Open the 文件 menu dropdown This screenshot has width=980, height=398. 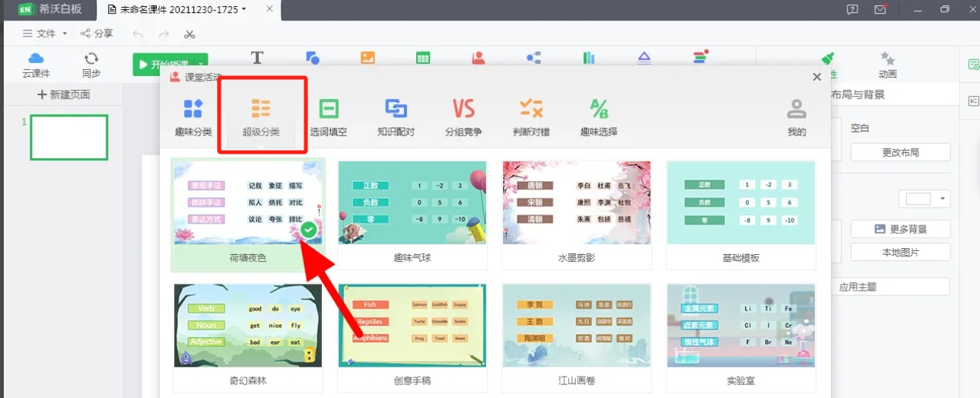point(45,33)
